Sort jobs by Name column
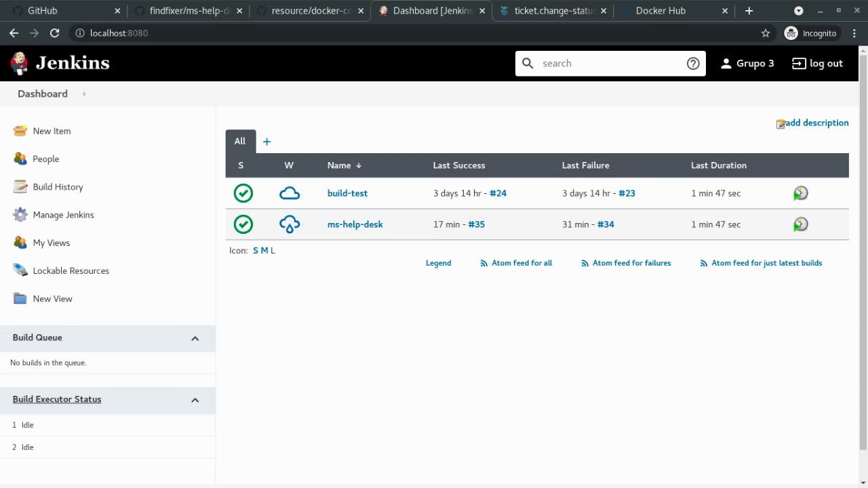The image size is (868, 488). 344,165
